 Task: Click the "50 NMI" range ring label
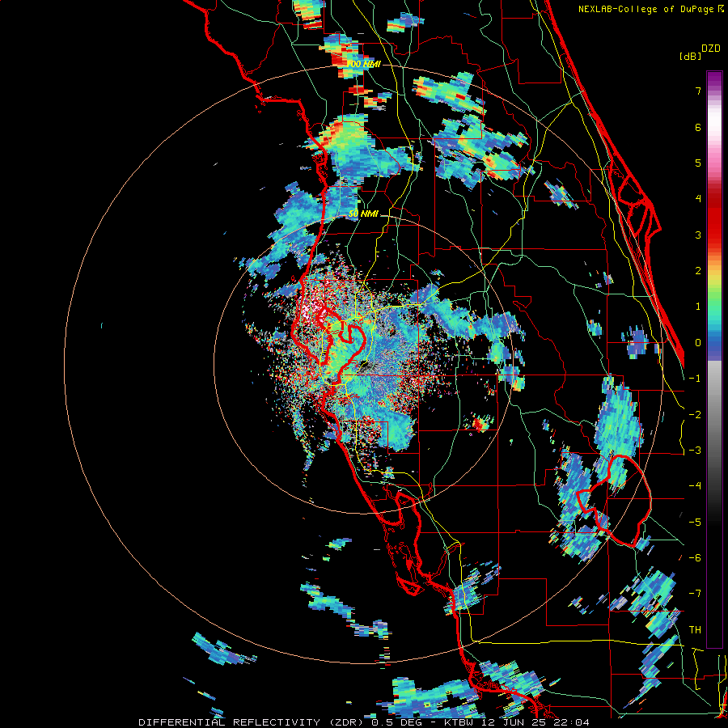363,214
